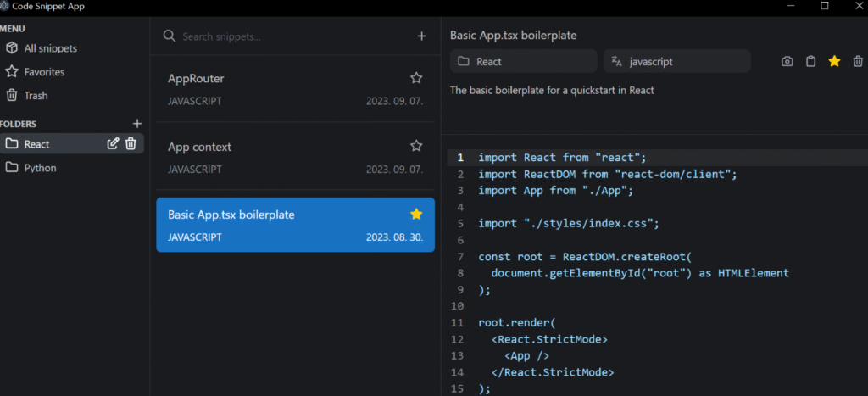Image resolution: width=868 pixels, height=396 pixels.
Task: Edit the Basic App.tsx boilerplate snippet title
Action: pyautogui.click(x=513, y=36)
